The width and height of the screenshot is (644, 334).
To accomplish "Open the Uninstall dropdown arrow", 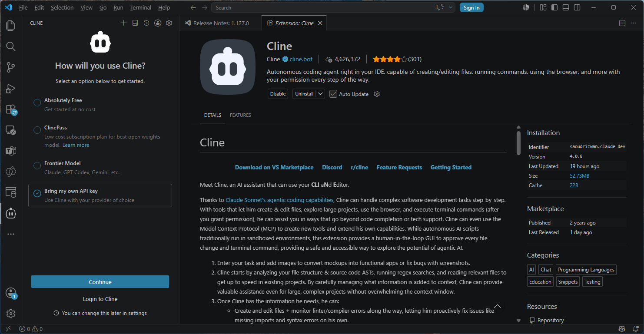I will tap(320, 94).
